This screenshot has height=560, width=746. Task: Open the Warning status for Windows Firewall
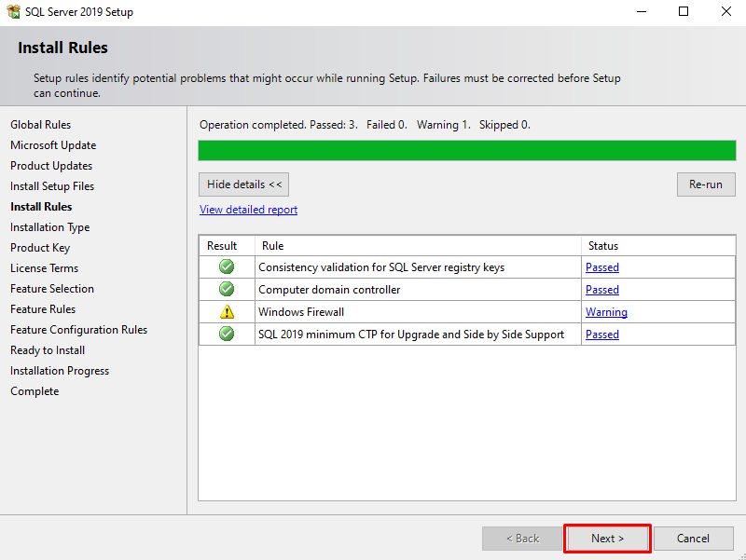pyautogui.click(x=606, y=312)
